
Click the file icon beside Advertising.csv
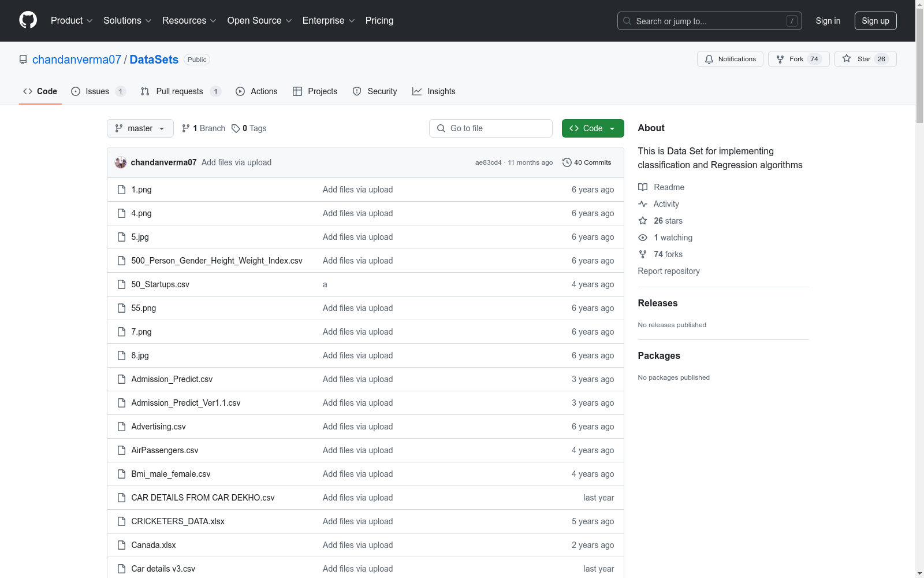(x=121, y=427)
